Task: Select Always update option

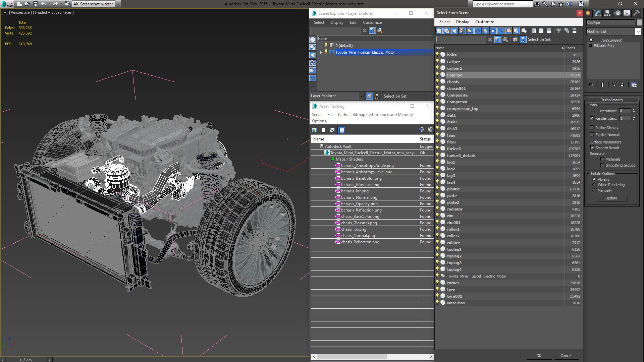Action: 594,179
